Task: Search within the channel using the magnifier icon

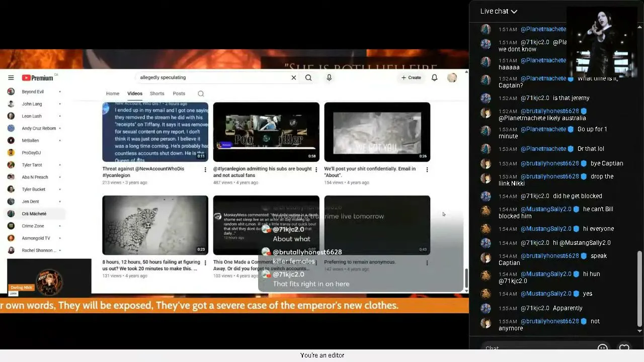Action: (x=201, y=94)
